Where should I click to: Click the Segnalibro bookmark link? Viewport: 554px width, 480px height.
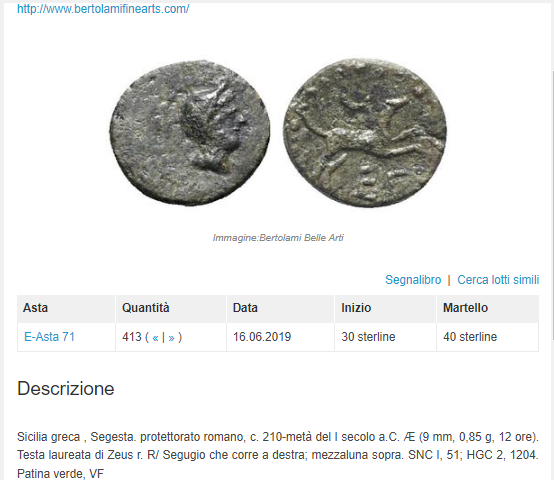point(413,280)
